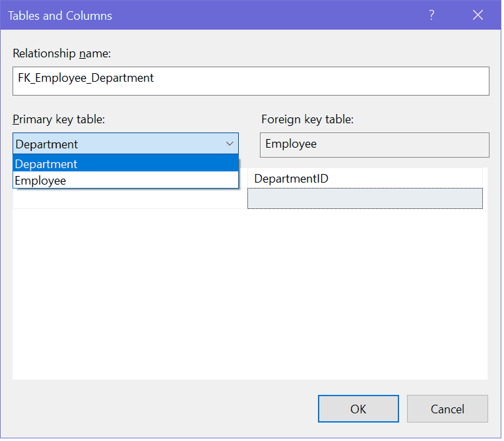
Task: Click the Tables and Columns title bar
Action: tap(198, 15)
